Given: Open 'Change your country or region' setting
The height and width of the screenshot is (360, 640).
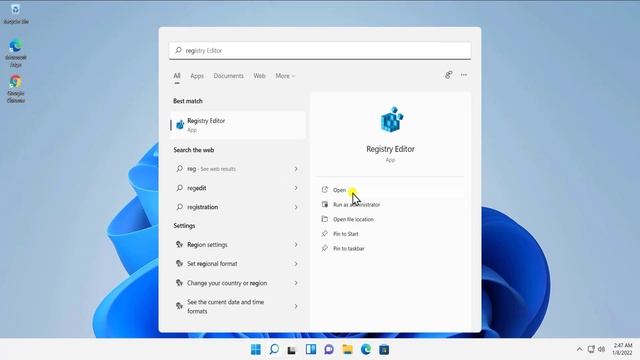Looking at the screenshot, I should pyautogui.click(x=238, y=283).
